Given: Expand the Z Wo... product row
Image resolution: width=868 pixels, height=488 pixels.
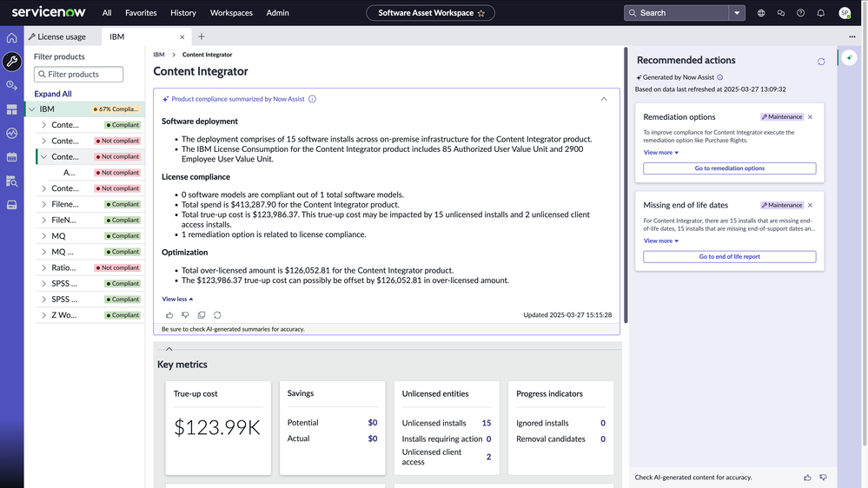Looking at the screenshot, I should pyautogui.click(x=43, y=315).
